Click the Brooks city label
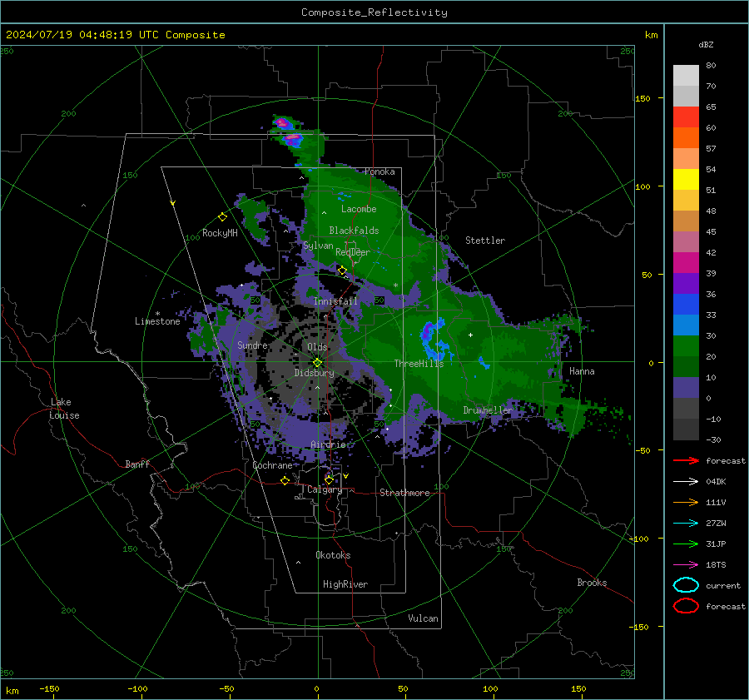The image size is (749, 700). (x=592, y=583)
